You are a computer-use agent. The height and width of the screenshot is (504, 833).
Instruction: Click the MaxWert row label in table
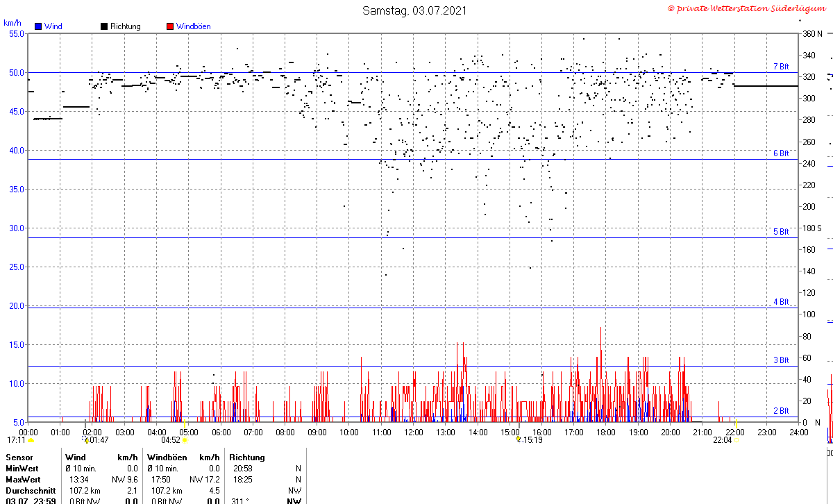[x=24, y=480]
